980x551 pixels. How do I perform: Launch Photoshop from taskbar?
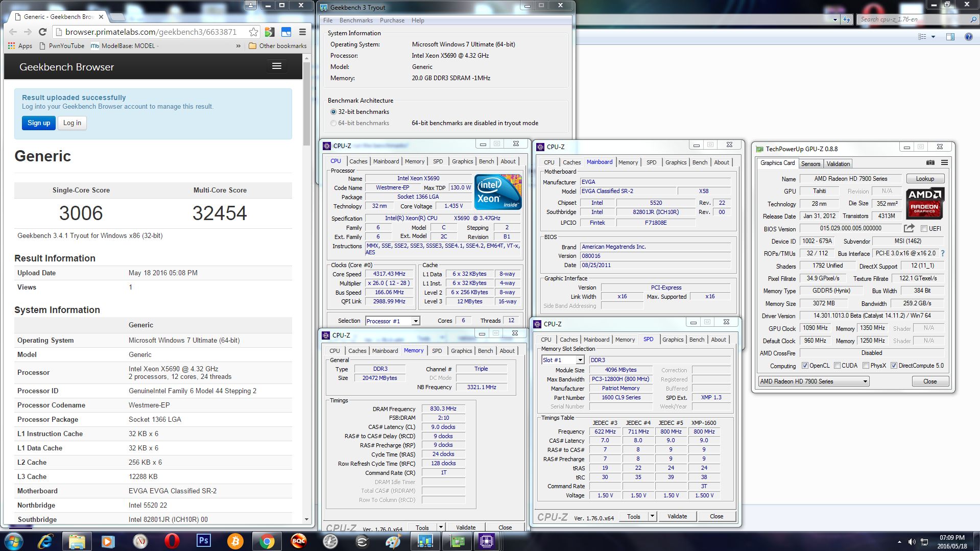tap(204, 541)
